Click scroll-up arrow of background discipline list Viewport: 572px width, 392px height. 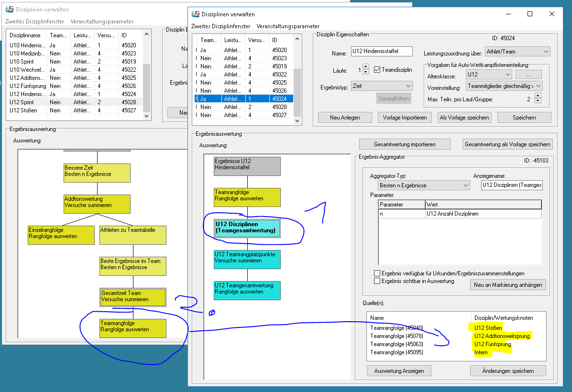coord(147,34)
